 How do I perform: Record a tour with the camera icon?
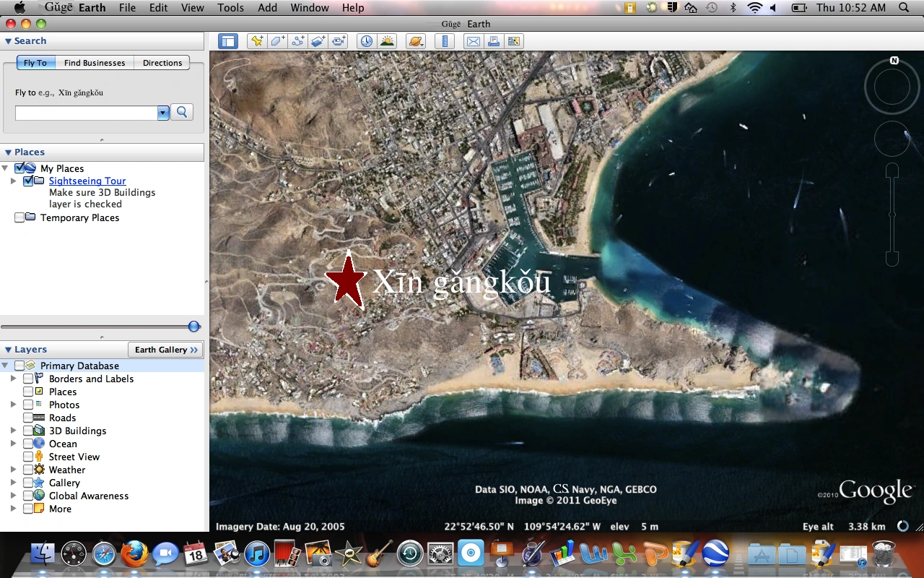coord(339,41)
